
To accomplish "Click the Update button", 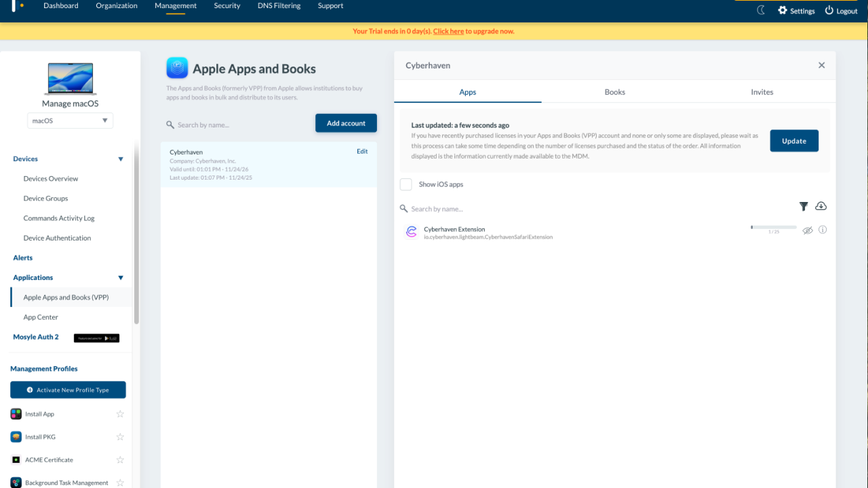I will 793,141.
